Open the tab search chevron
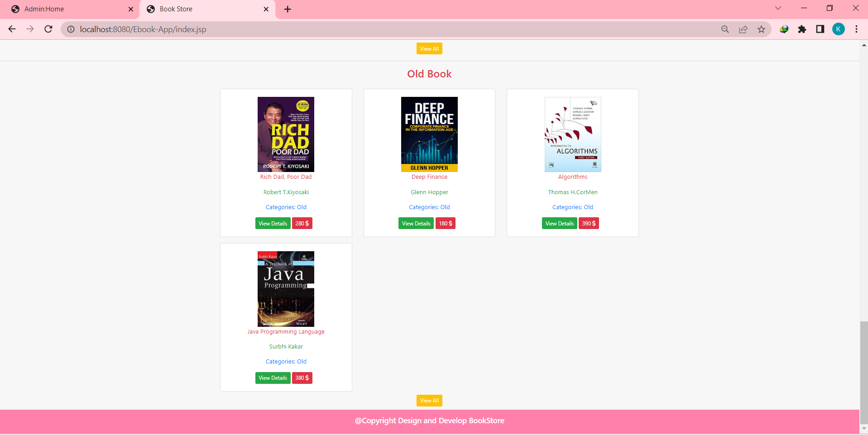 click(x=778, y=8)
